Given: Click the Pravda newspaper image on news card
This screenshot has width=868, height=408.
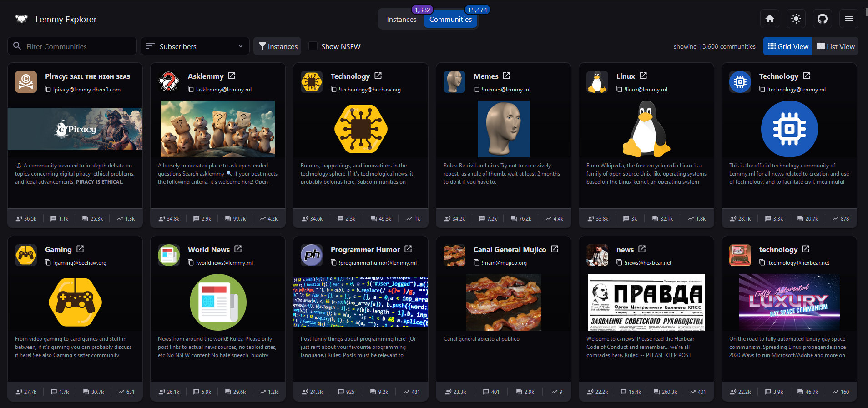Looking at the screenshot, I should 646,302.
